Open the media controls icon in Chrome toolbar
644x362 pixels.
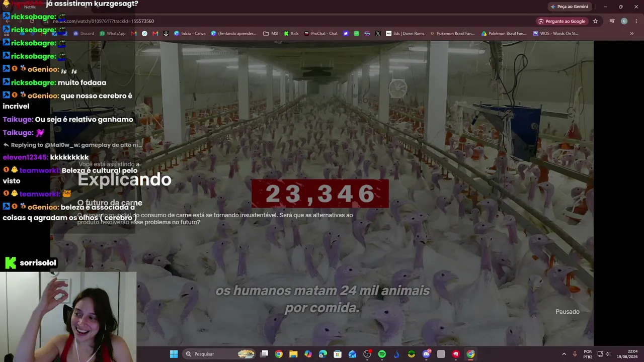coord(612,21)
